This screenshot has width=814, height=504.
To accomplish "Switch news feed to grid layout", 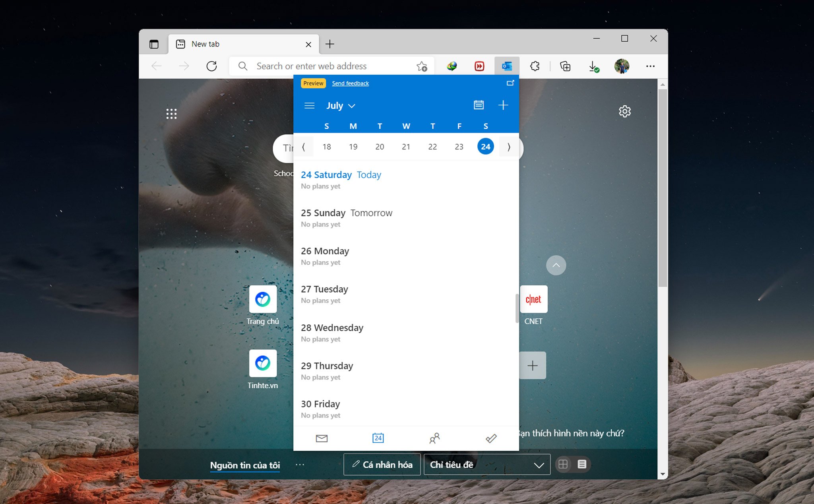I will point(563,464).
